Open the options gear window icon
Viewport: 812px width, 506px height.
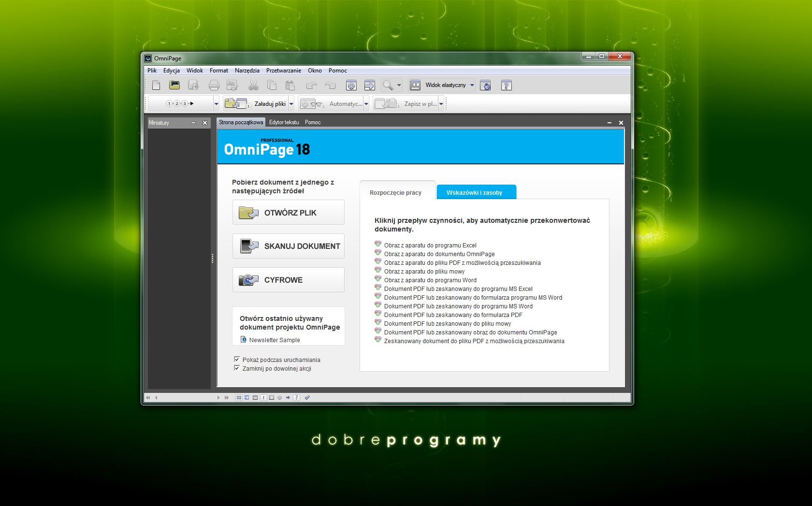pos(351,86)
